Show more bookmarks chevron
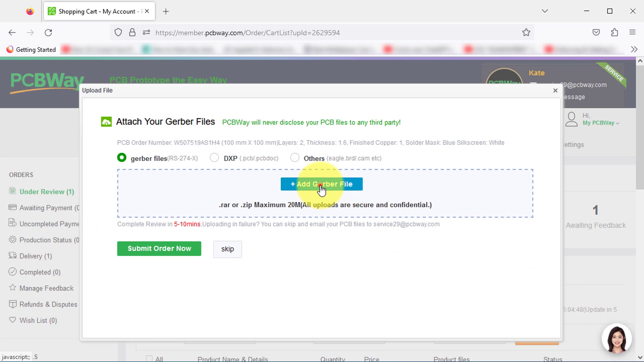Screen dimensions: 644x362 [634, 50]
